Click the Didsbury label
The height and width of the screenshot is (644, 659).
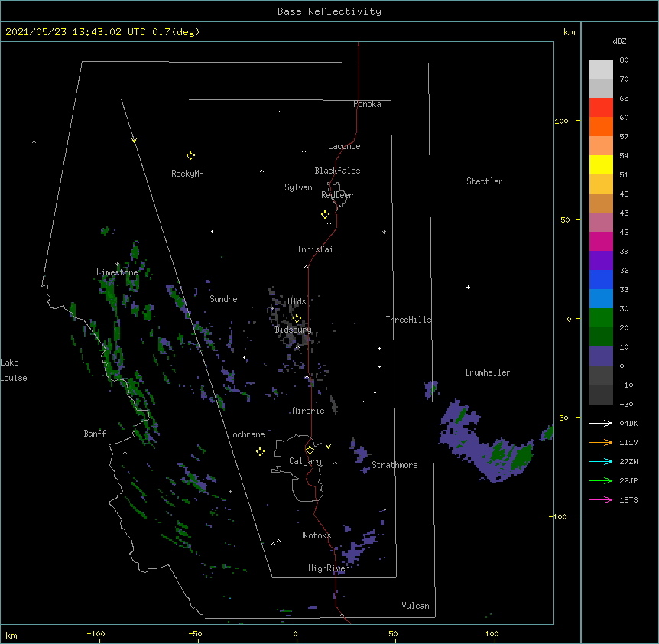(x=293, y=330)
